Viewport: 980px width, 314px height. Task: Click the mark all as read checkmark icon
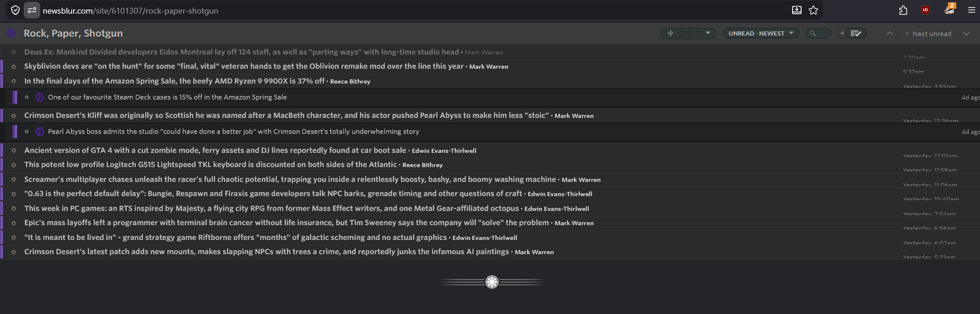click(x=856, y=33)
